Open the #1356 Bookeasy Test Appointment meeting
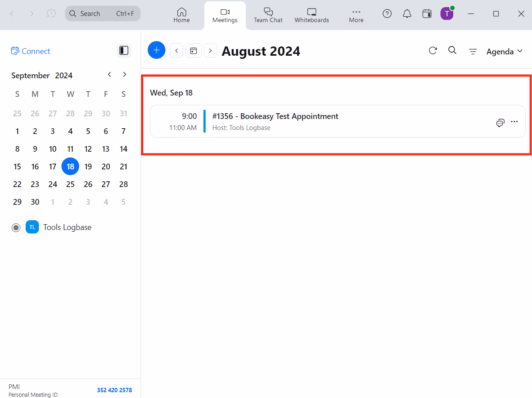This screenshot has height=398, width=532. pyautogui.click(x=338, y=121)
